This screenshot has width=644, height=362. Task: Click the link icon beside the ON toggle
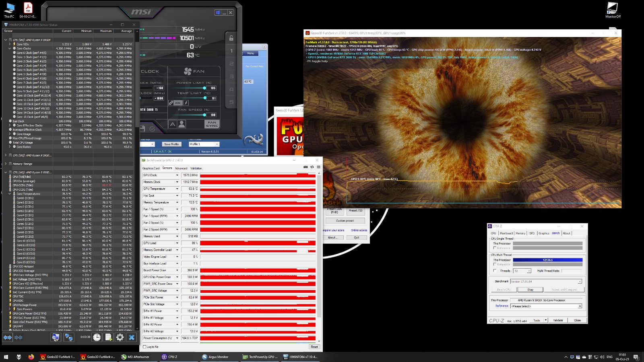click(171, 103)
